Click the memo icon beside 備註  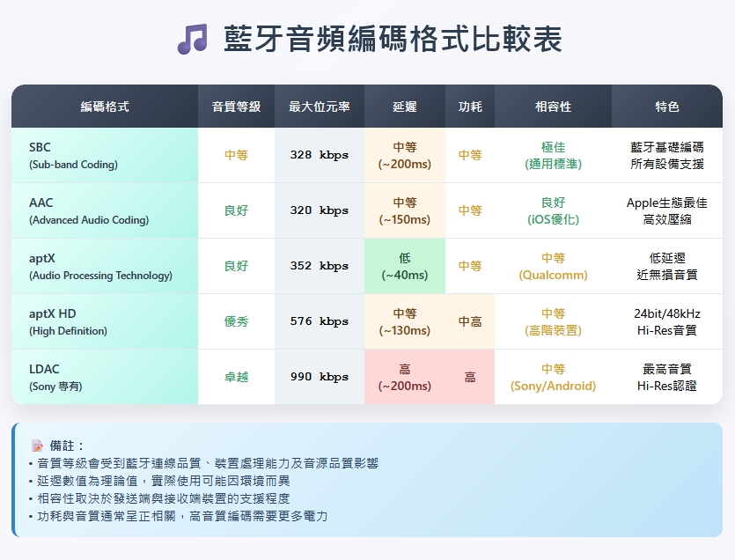[x=37, y=446]
